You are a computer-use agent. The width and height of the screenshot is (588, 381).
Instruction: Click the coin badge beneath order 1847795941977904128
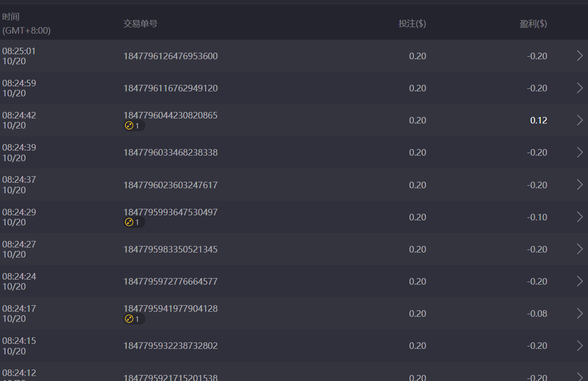coord(133,319)
